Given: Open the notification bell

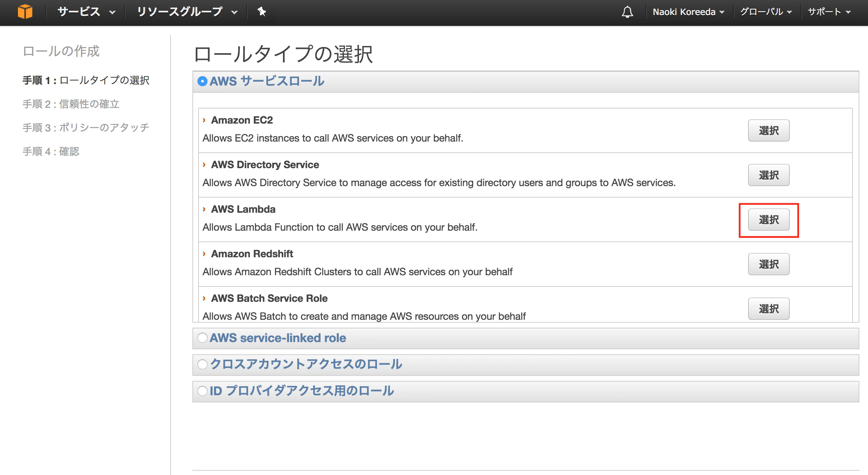Looking at the screenshot, I should click(x=627, y=12).
